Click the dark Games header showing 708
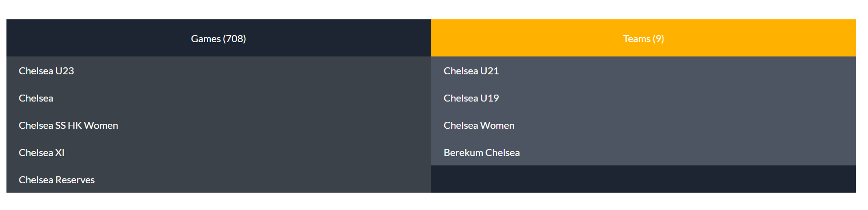Screen dimensions: 868x210 218,38
